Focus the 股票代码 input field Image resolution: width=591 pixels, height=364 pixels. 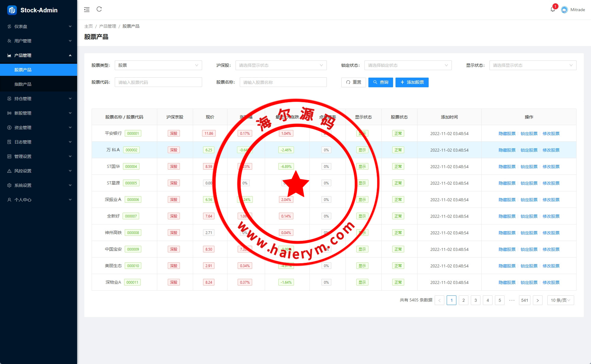pos(158,82)
